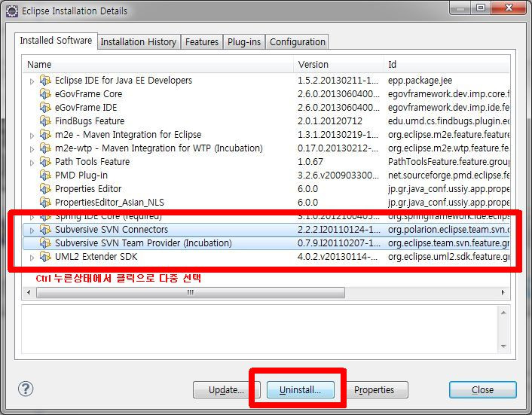Select the UML2 Extender SDK name
This screenshot has width=532, height=415.
click(x=96, y=257)
